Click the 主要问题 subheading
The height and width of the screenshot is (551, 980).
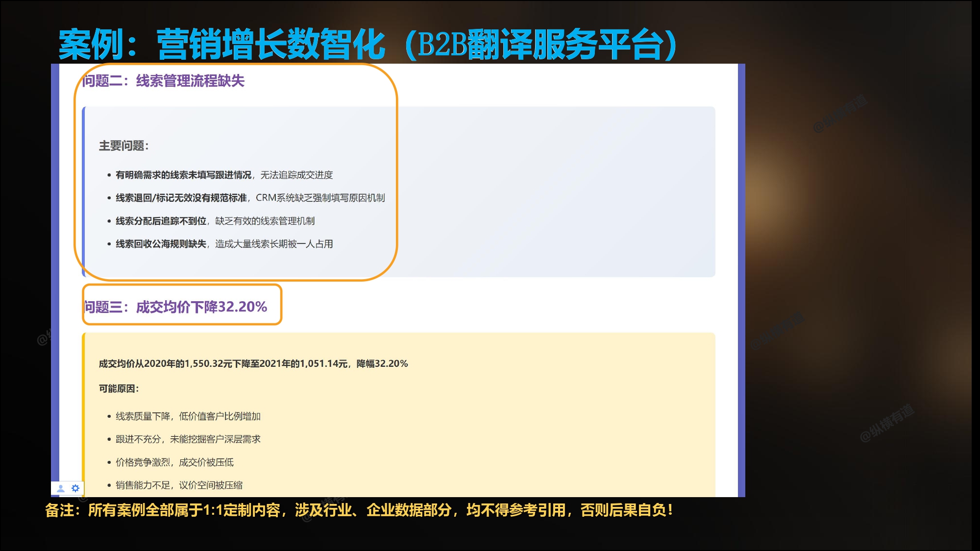[x=123, y=146]
